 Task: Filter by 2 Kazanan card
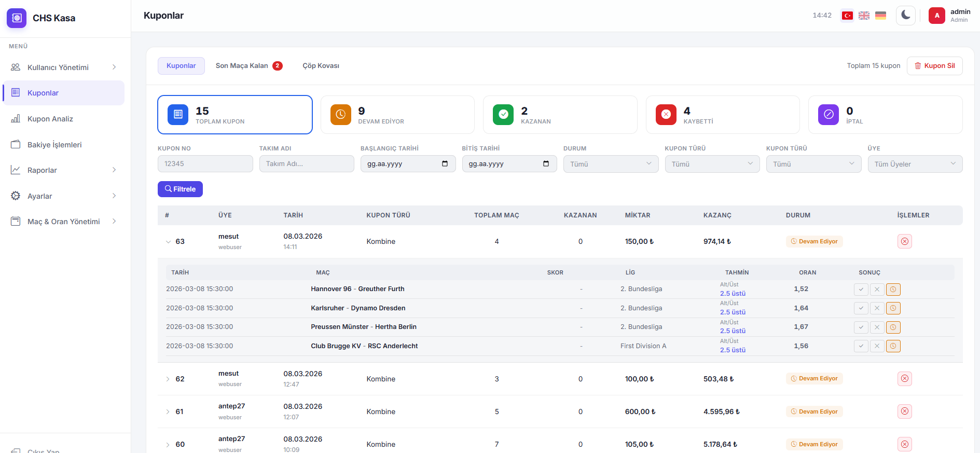click(x=560, y=115)
